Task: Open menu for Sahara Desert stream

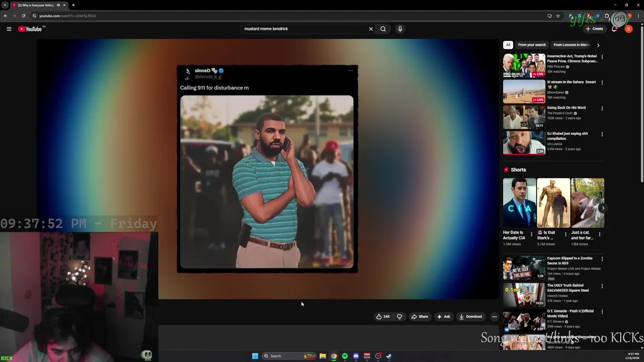Action: (x=602, y=82)
